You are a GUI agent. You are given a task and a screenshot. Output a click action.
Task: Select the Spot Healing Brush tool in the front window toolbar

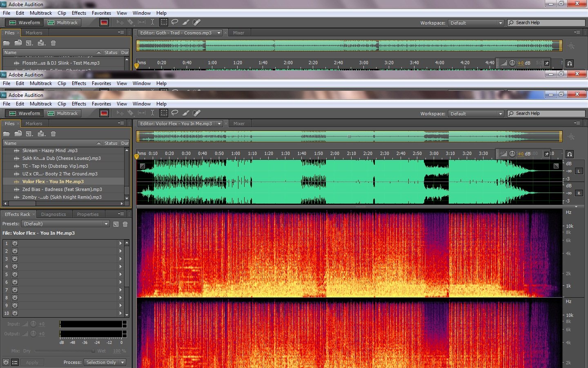(196, 113)
